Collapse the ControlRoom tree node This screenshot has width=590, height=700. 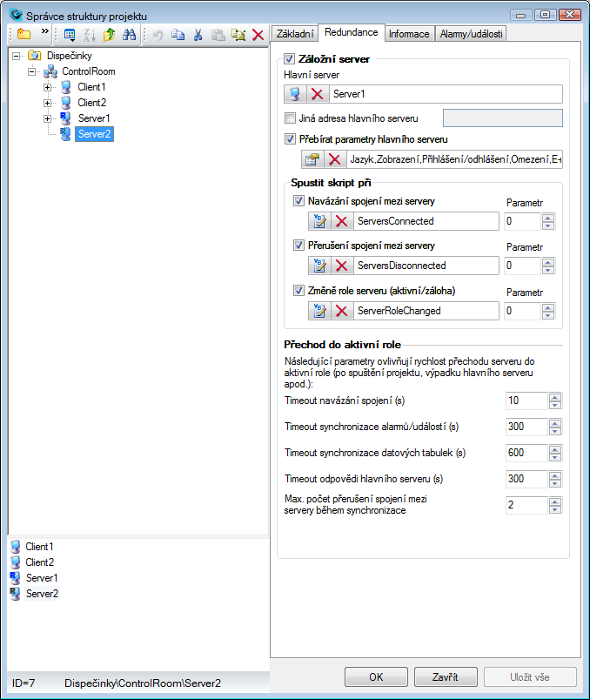coord(31,71)
